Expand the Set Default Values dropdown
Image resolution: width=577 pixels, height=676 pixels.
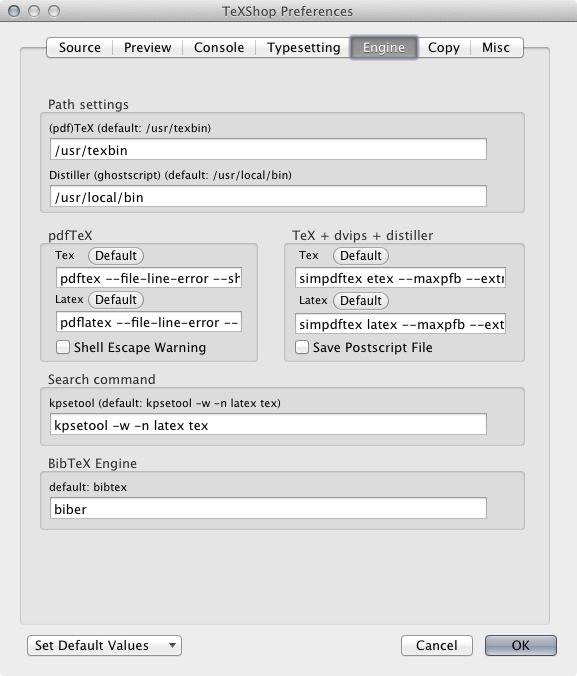pos(104,645)
